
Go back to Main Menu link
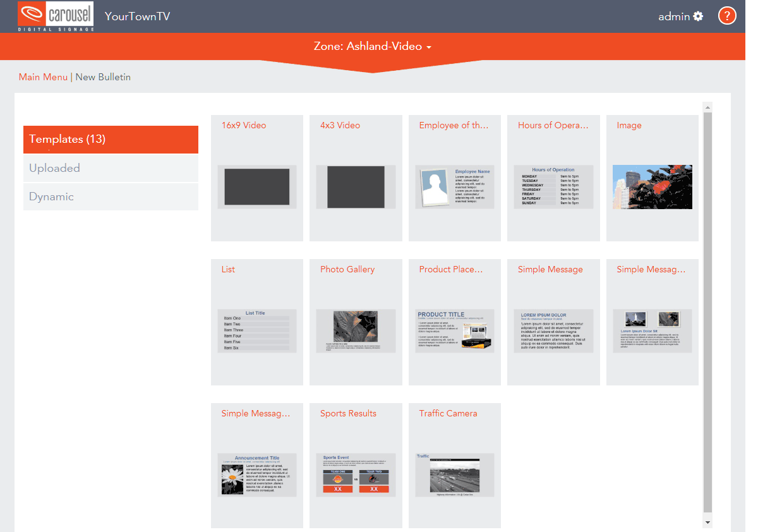click(43, 77)
